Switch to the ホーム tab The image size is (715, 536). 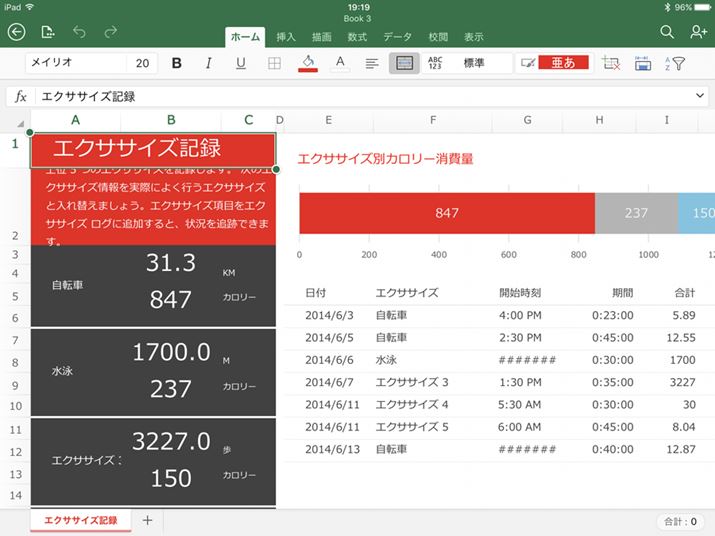click(245, 37)
